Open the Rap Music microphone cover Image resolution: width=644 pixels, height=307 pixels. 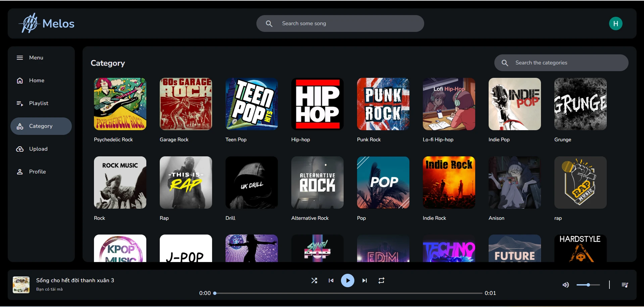pos(581,183)
